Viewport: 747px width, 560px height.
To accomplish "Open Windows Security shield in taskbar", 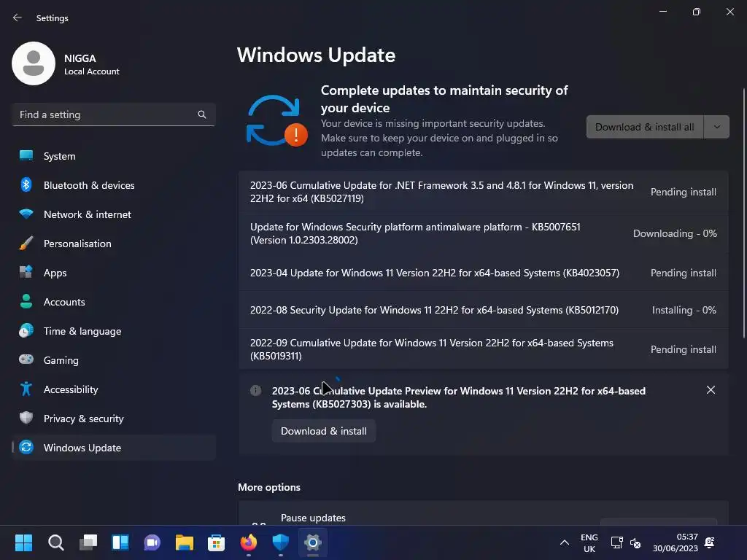I will 281,542.
